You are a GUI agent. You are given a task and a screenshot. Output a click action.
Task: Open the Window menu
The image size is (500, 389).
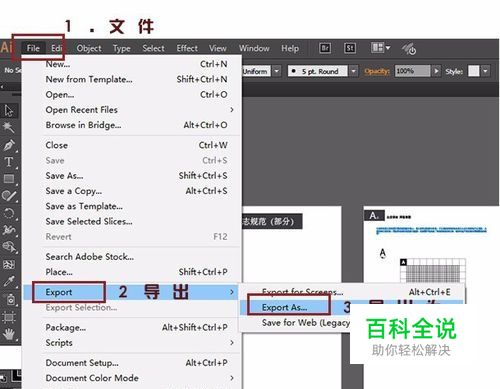click(x=254, y=49)
